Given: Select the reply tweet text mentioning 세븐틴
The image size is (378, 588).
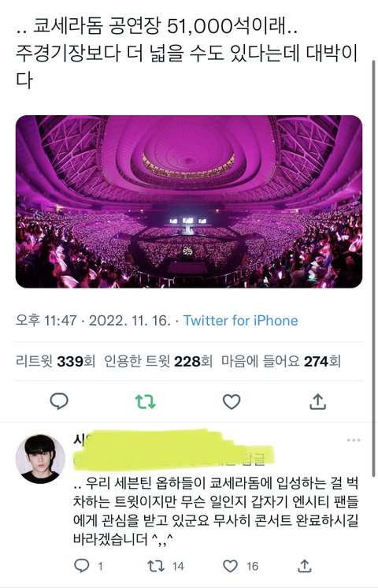Looking at the screenshot, I should [x=216, y=511].
